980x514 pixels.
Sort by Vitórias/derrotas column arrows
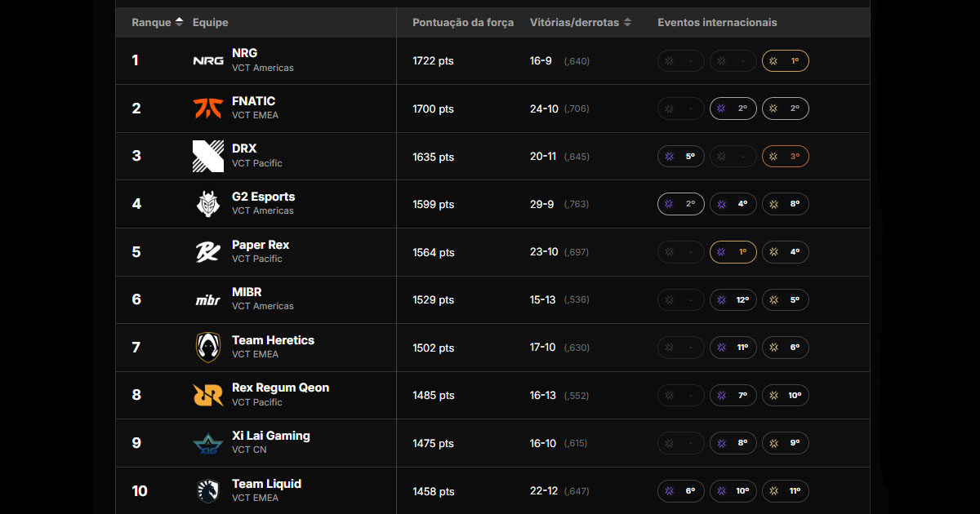627,23
